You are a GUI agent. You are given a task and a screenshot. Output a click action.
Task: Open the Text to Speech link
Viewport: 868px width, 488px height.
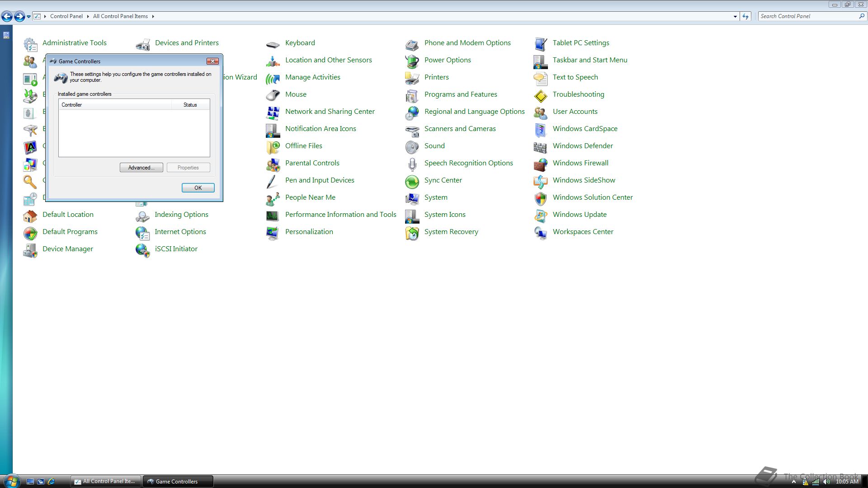(x=575, y=77)
